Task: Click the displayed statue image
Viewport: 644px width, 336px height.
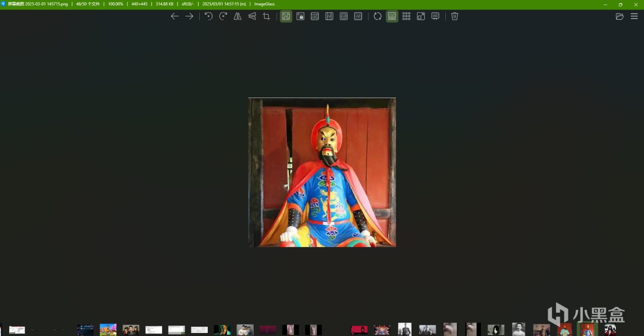Action: pos(322,172)
